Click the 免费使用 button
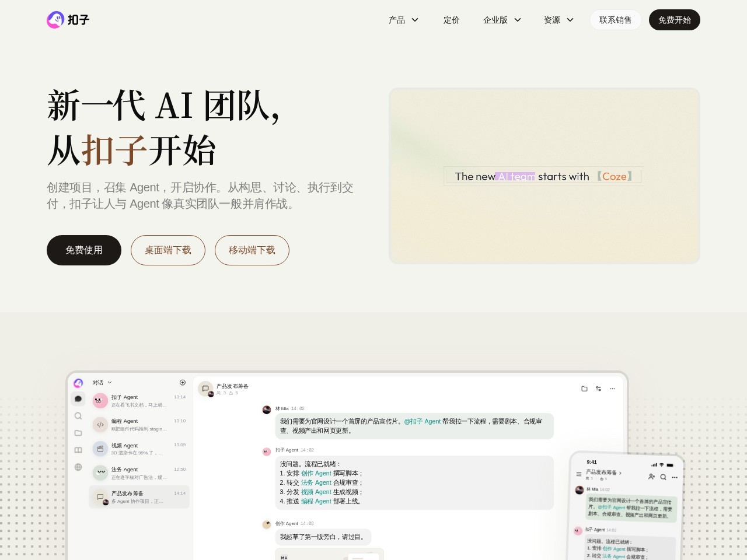 (x=84, y=250)
